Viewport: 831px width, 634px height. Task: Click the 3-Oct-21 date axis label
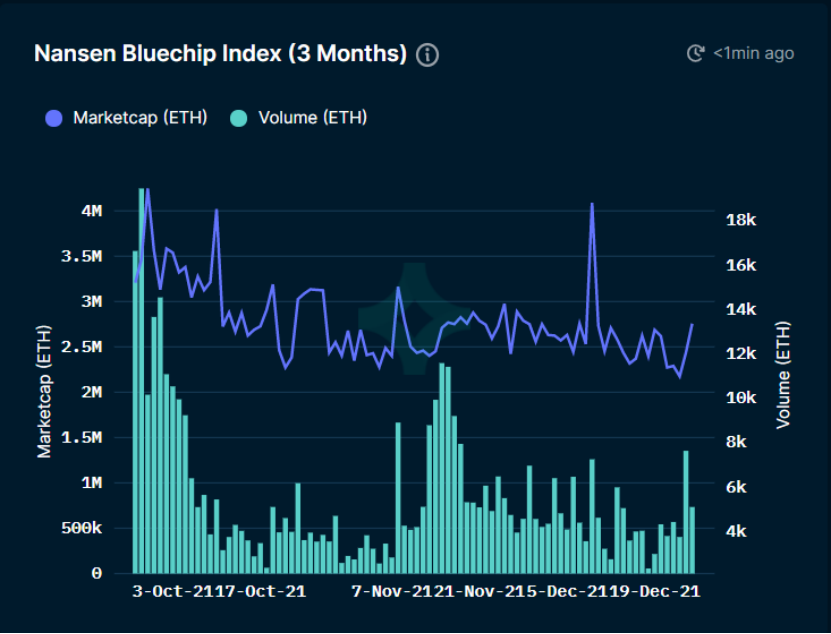(x=173, y=591)
